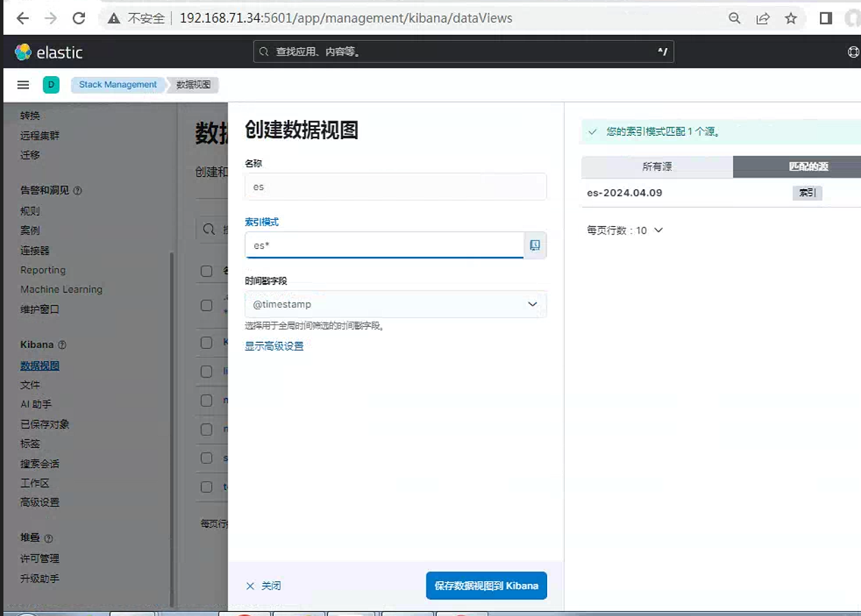Click the Stack Management breadcrumb
Viewport: 861px width, 616px height.
pos(118,85)
